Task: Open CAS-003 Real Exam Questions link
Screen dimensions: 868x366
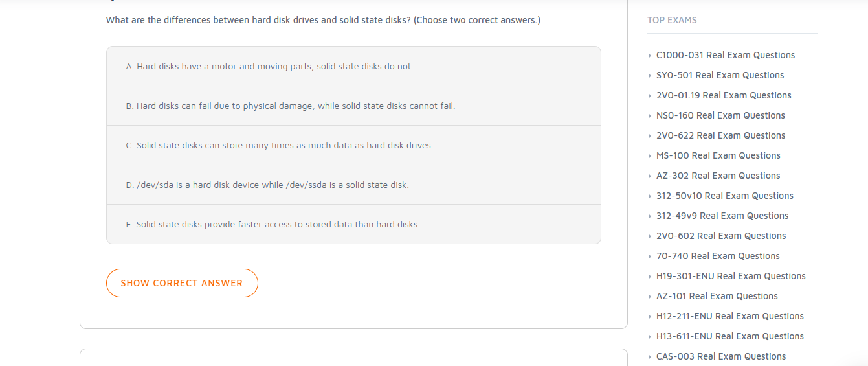Action: (x=720, y=357)
